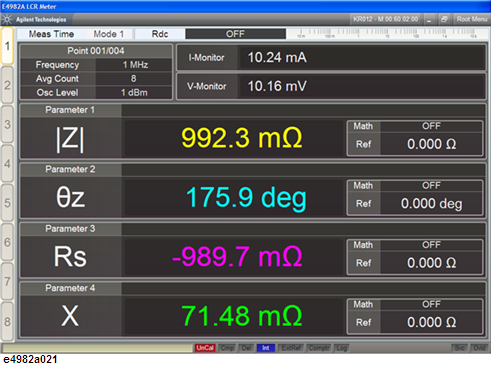Click the Agilent Technologies logo icon
The image size is (491, 366).
click(x=7, y=20)
